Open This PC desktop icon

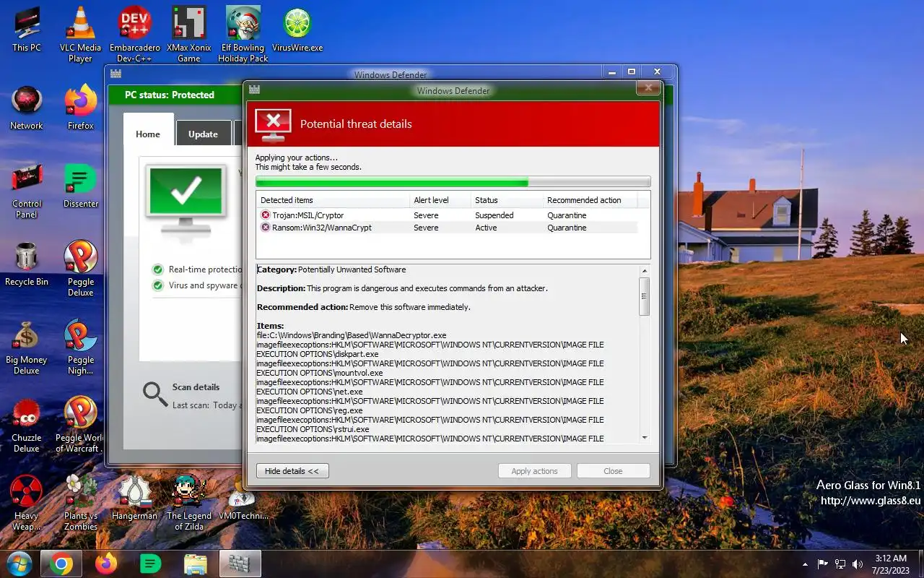[27, 30]
